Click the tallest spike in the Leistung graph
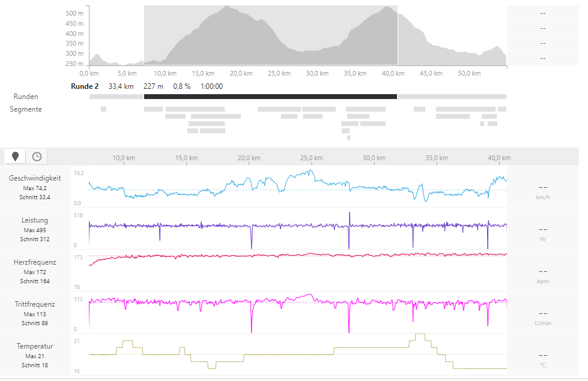Screen dimensions: 588x381 [349, 216]
